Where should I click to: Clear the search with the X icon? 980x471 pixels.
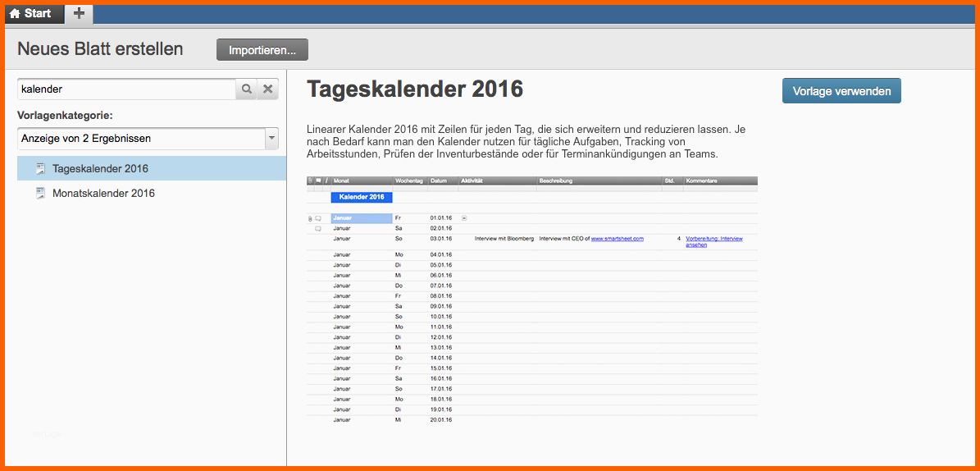click(267, 89)
